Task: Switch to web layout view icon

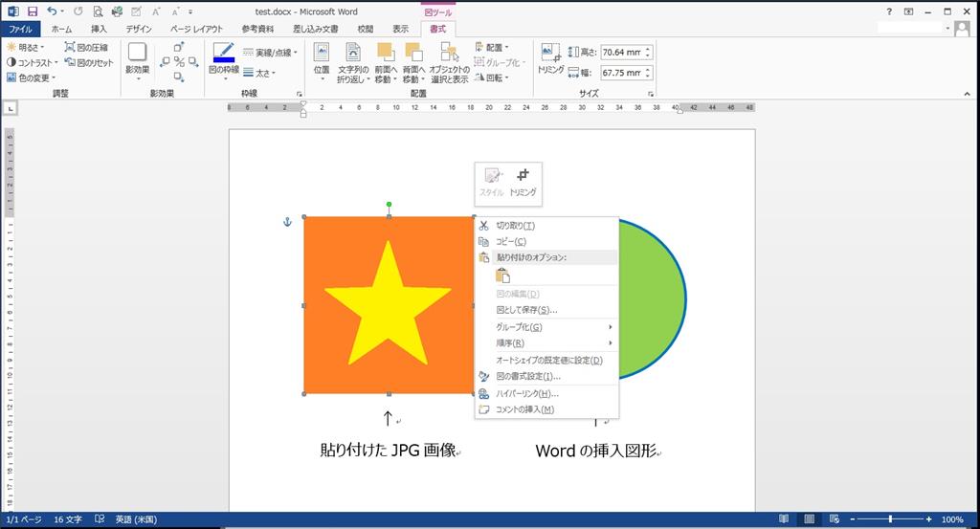Action: pos(835,519)
